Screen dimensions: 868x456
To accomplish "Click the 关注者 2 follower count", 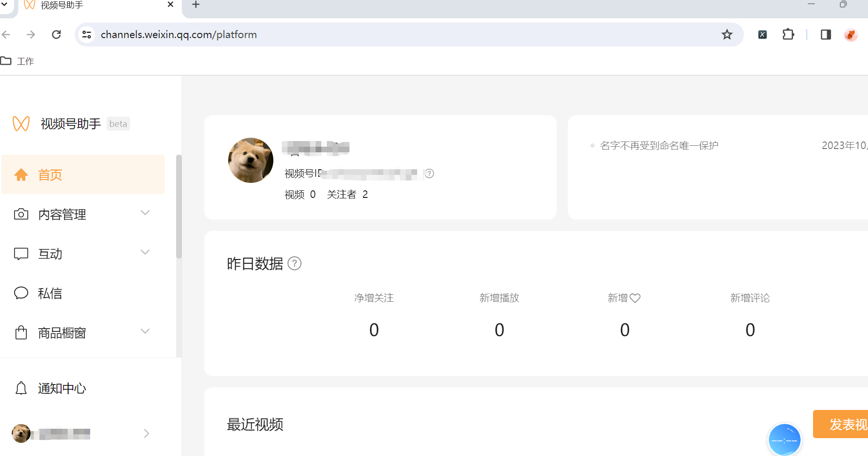I will click(x=348, y=195).
